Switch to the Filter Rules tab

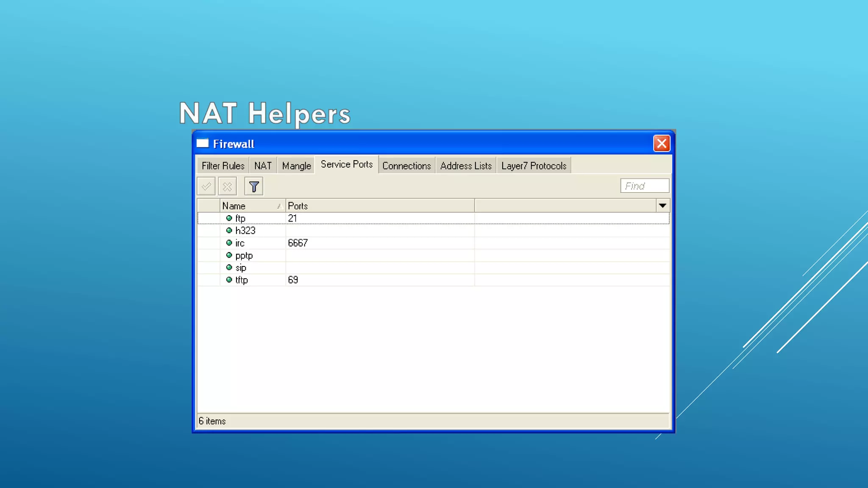click(223, 166)
